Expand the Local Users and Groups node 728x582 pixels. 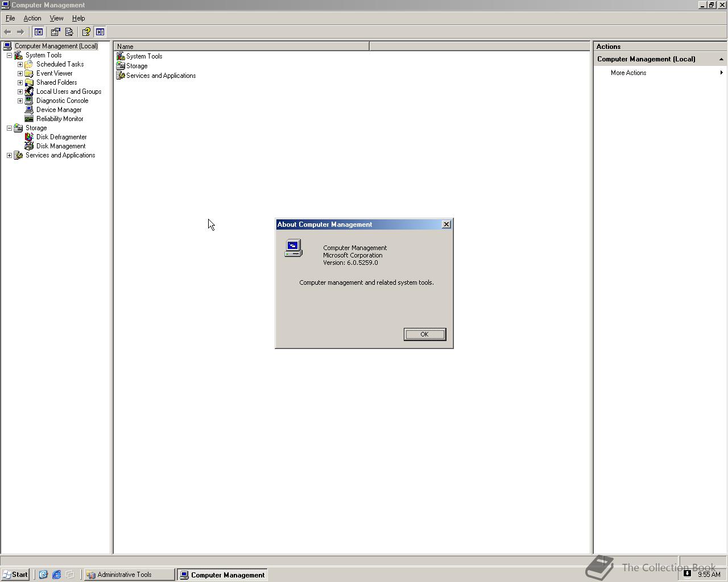(20, 92)
